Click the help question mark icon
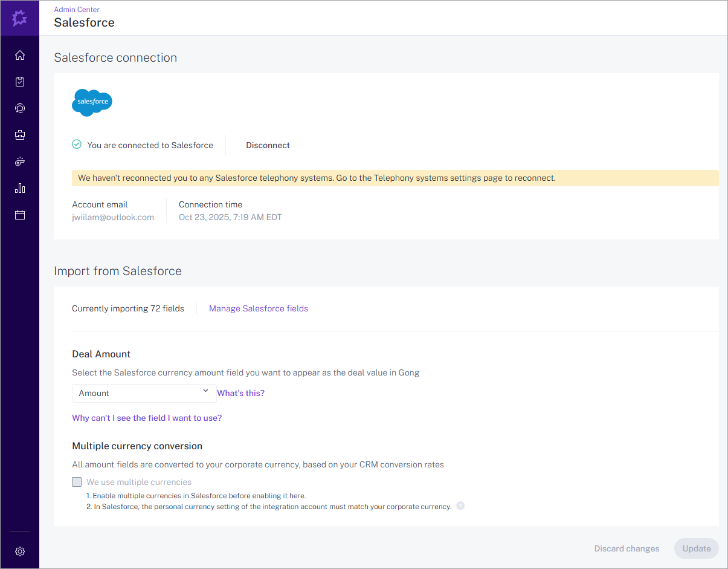This screenshot has width=728, height=569. coord(460,506)
